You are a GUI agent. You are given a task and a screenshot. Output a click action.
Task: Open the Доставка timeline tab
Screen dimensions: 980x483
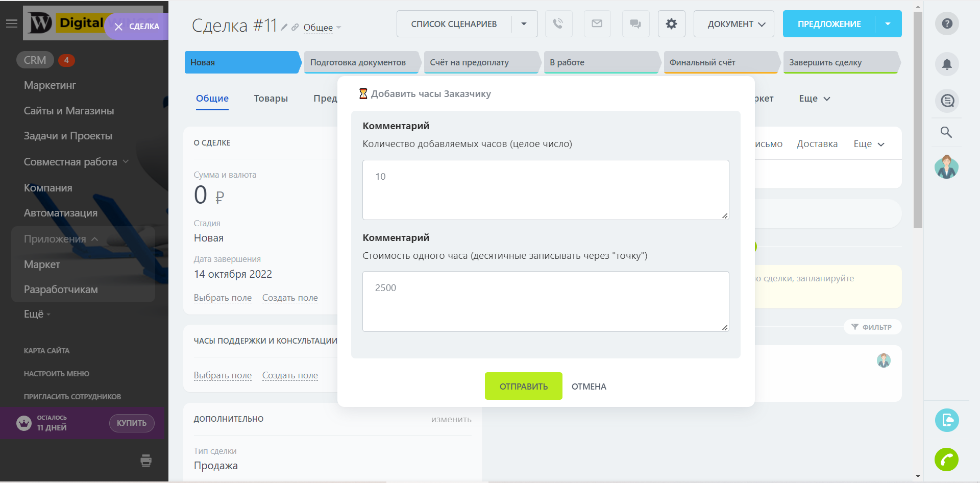(817, 144)
